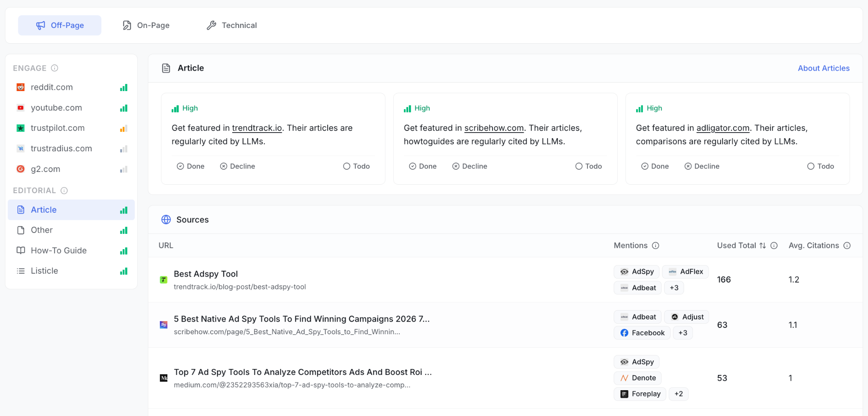Select trustpilot.com in the sidebar

[71, 128]
